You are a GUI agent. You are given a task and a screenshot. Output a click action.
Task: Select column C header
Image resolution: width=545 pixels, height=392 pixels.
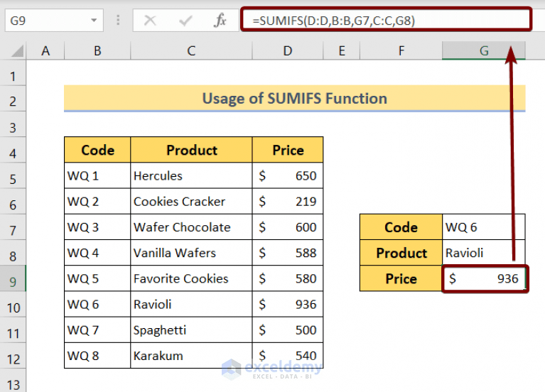(x=191, y=50)
